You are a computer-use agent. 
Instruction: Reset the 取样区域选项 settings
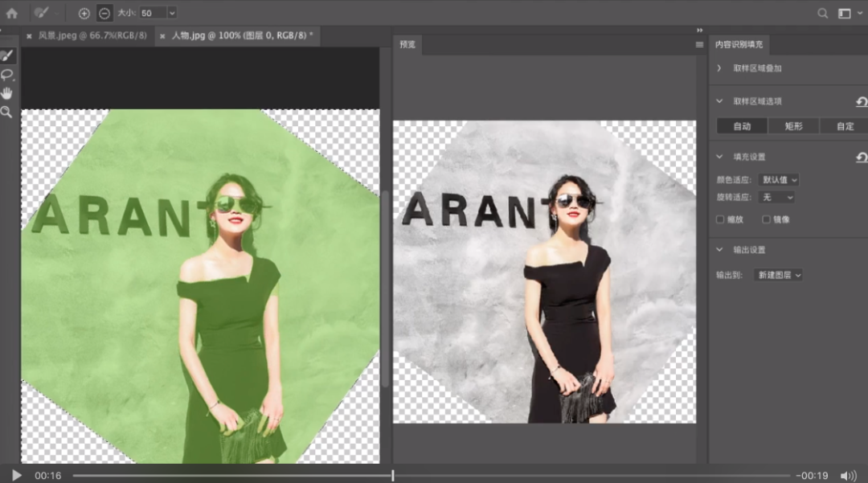click(862, 102)
